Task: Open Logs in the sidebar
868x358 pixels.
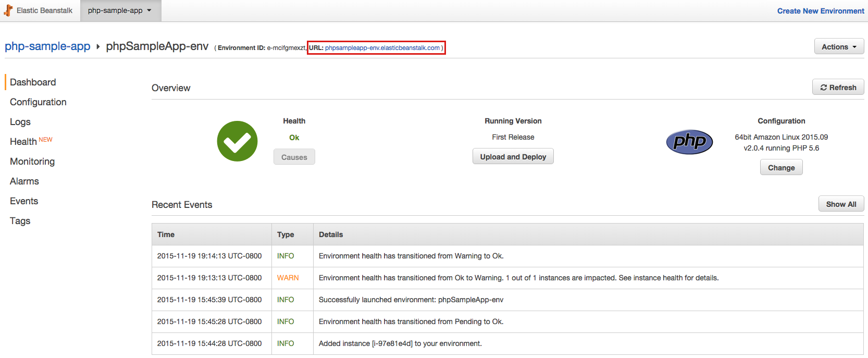Action: click(20, 122)
